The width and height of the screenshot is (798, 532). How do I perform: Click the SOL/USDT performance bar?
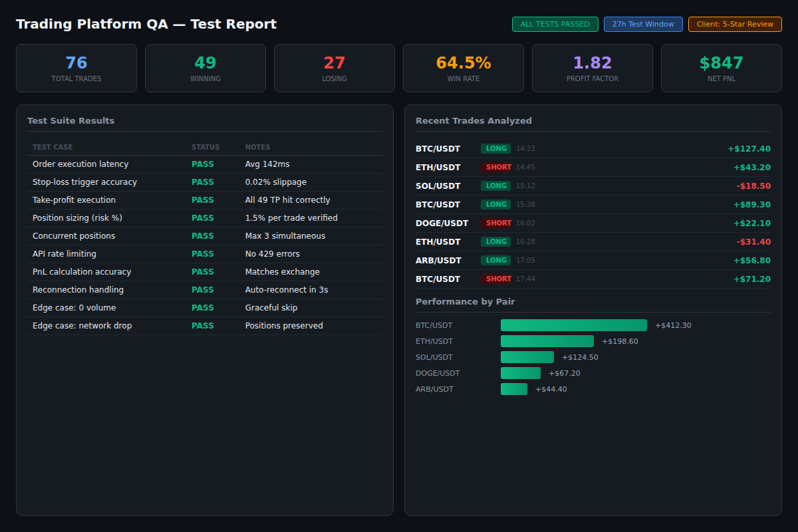click(x=527, y=357)
